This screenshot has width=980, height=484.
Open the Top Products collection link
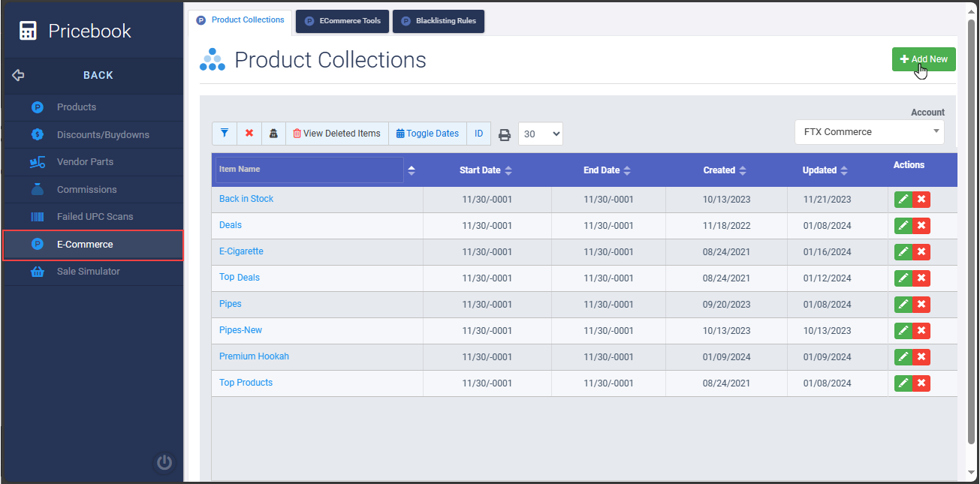point(246,383)
